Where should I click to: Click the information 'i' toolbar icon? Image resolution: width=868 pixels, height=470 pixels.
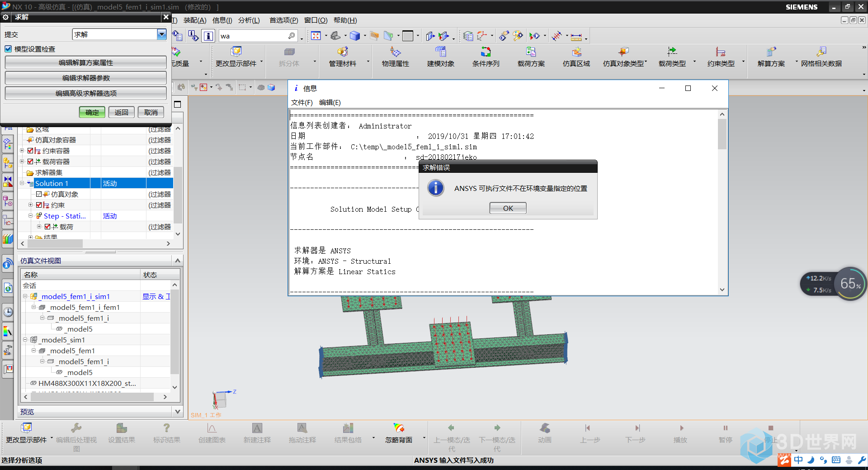tap(208, 36)
